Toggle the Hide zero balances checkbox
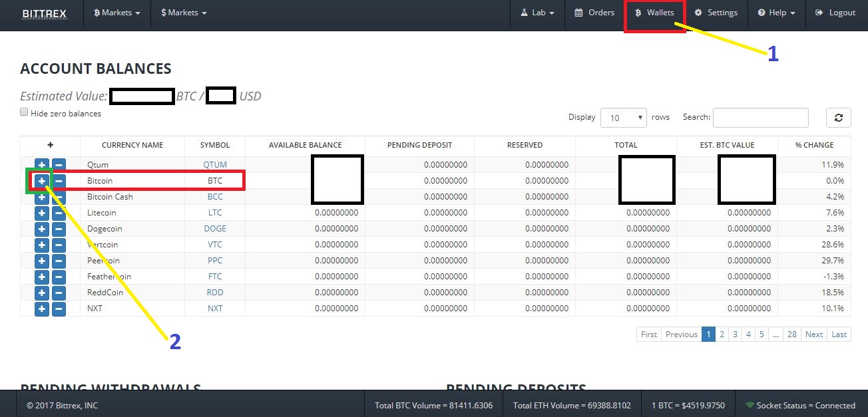 click(x=24, y=112)
